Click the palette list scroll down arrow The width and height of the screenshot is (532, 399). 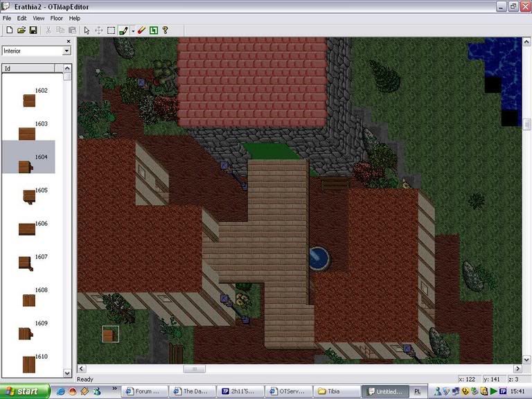[x=67, y=373]
